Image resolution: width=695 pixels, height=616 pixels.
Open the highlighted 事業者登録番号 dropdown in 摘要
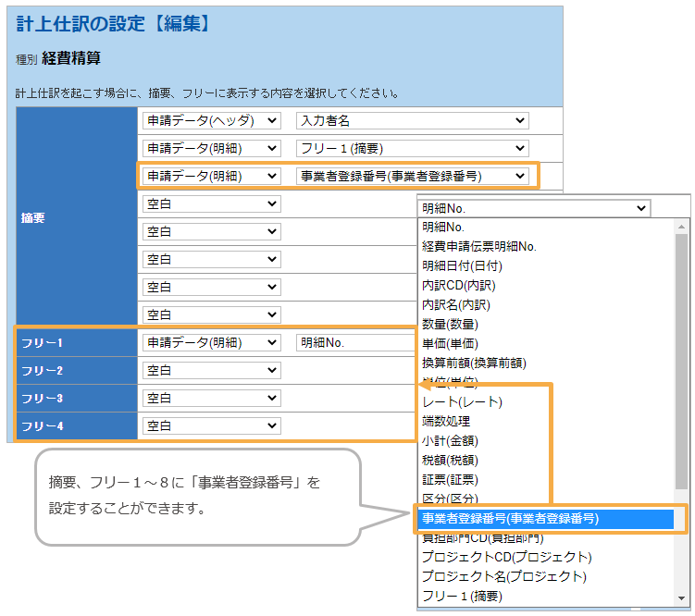(x=412, y=176)
